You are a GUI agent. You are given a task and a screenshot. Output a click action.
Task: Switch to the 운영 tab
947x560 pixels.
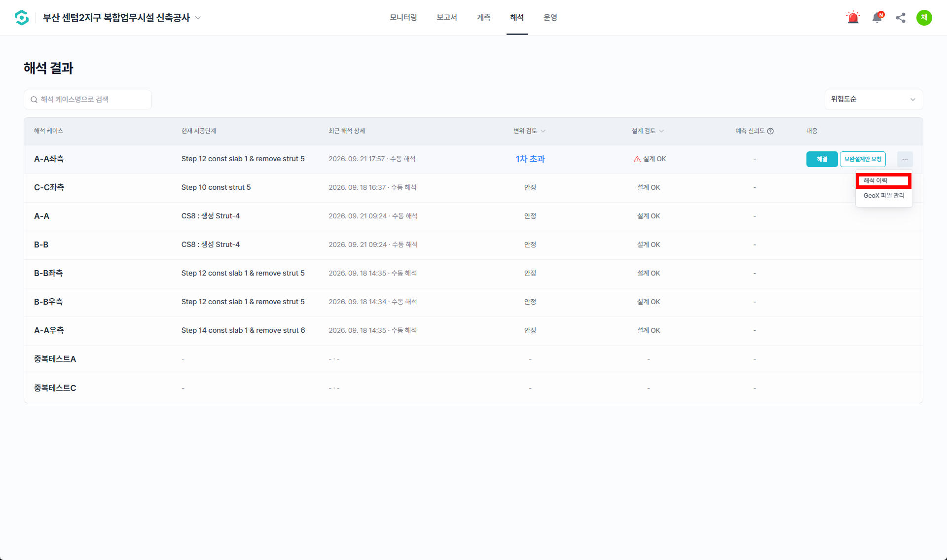550,18
